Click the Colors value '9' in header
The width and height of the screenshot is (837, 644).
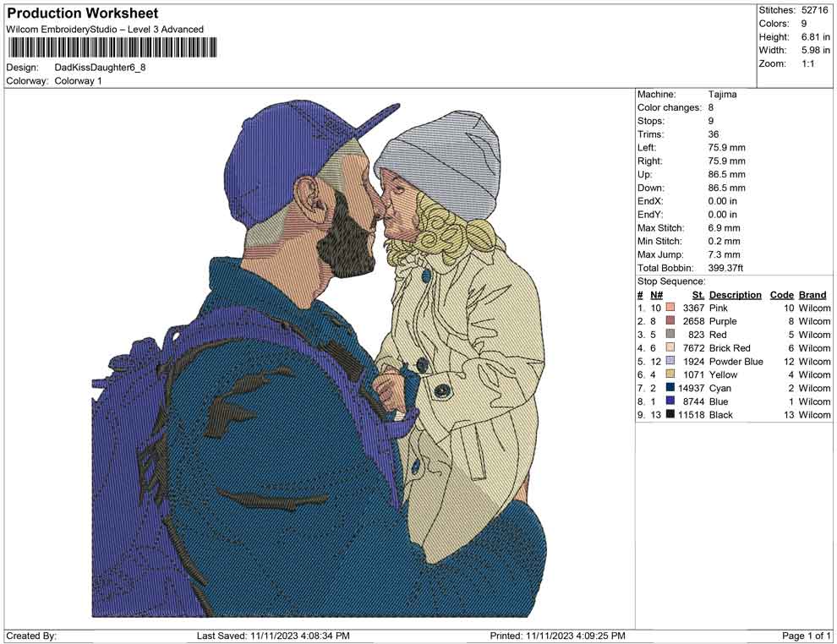pos(804,24)
